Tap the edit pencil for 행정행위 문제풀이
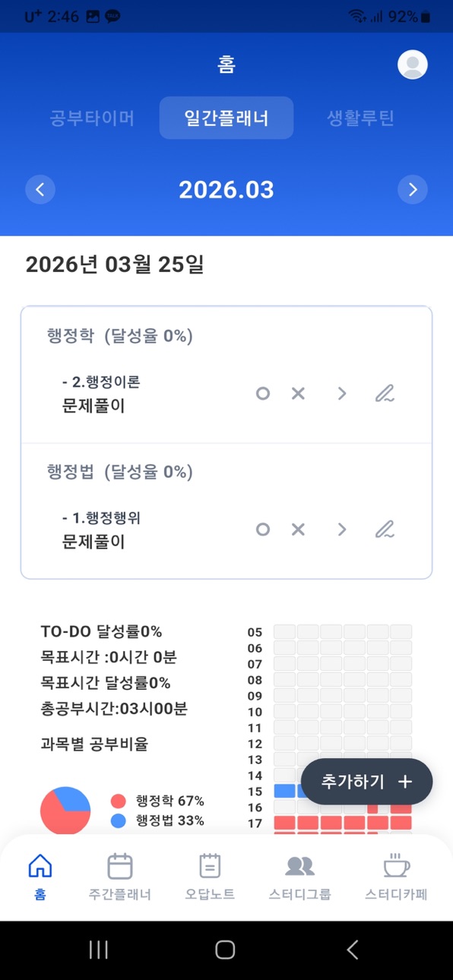 click(385, 530)
